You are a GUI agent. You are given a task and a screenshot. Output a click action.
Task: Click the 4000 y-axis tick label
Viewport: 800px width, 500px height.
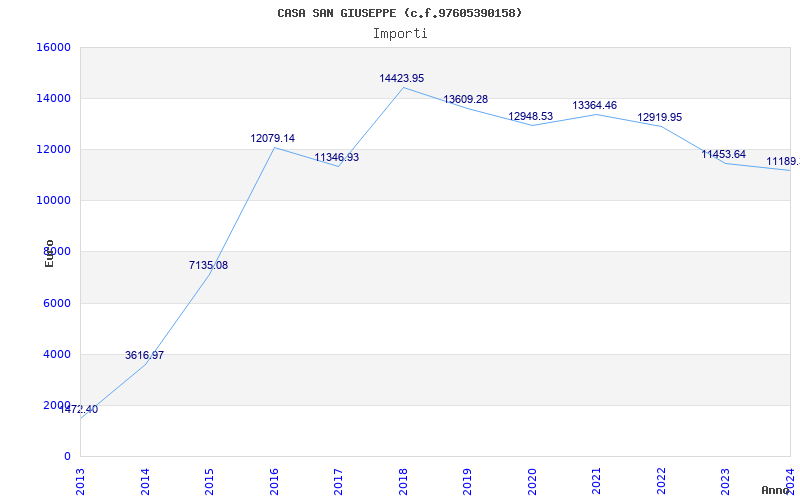(x=56, y=355)
